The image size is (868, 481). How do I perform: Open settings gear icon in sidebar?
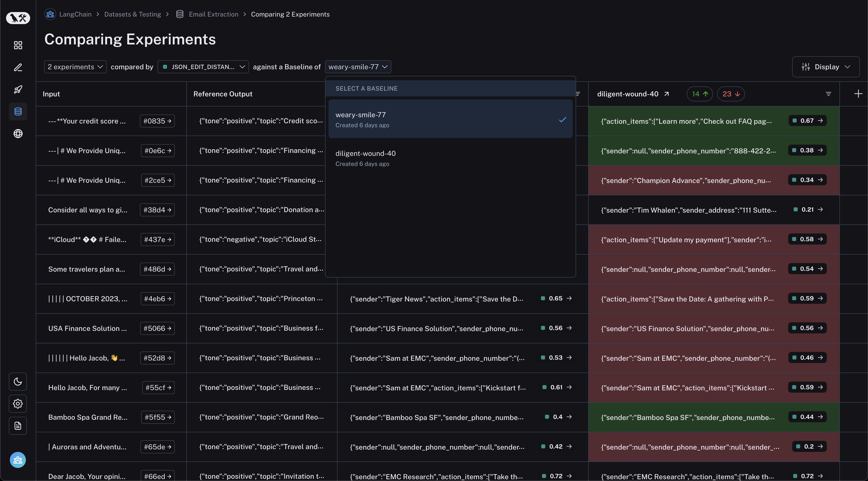click(18, 403)
